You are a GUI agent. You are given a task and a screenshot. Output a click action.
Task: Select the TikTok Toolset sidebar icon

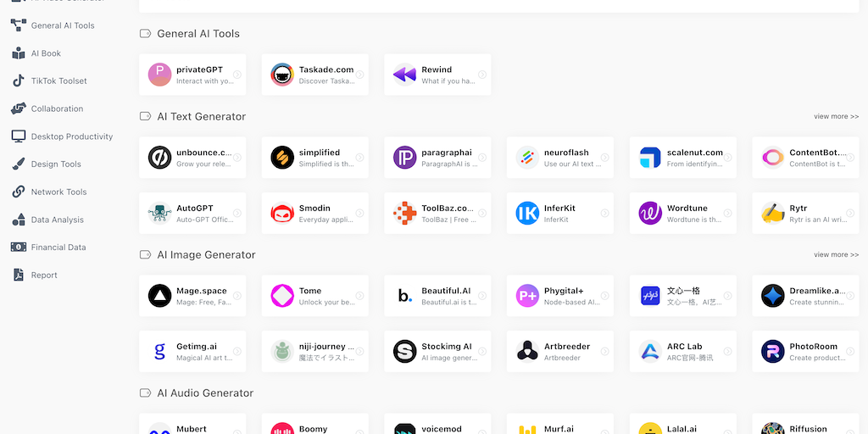click(19, 81)
